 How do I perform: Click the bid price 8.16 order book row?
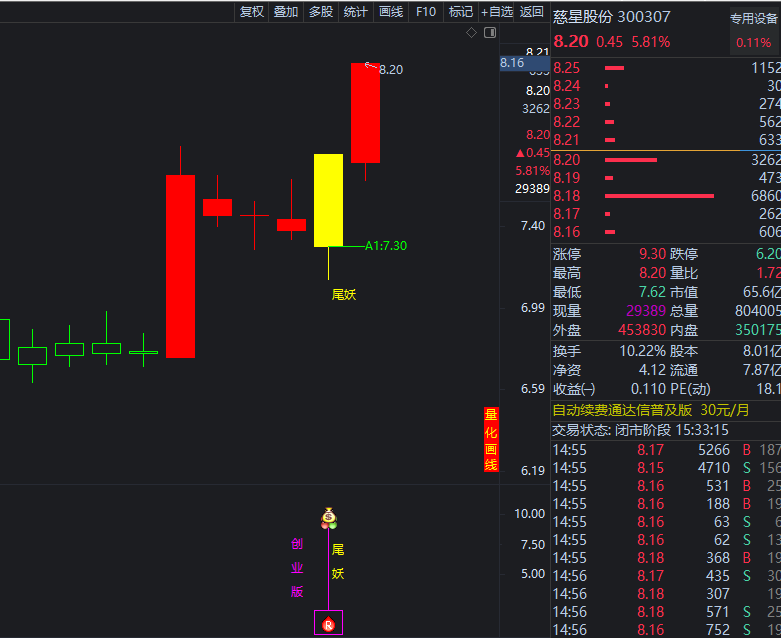click(x=666, y=232)
